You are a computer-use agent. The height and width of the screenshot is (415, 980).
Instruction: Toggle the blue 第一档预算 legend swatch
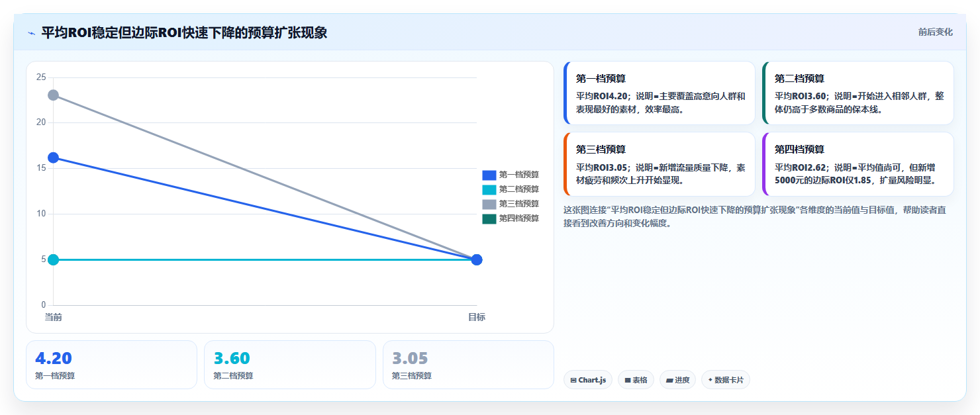[x=489, y=175]
